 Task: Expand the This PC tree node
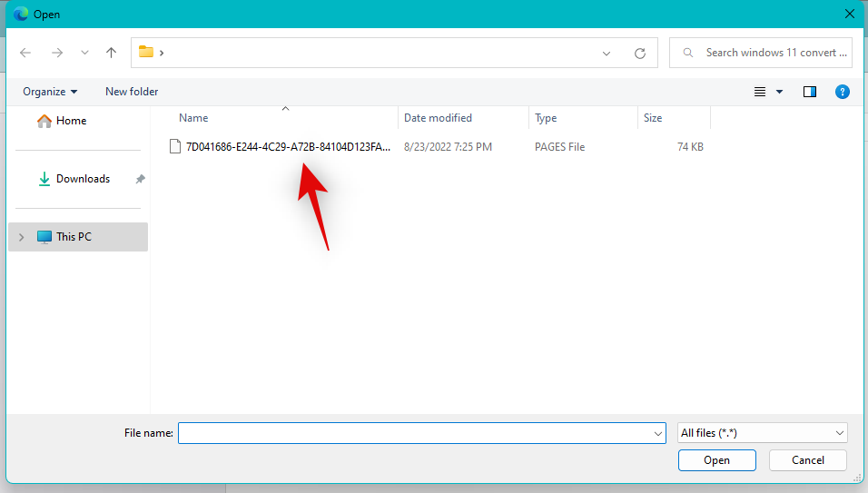[22, 237]
